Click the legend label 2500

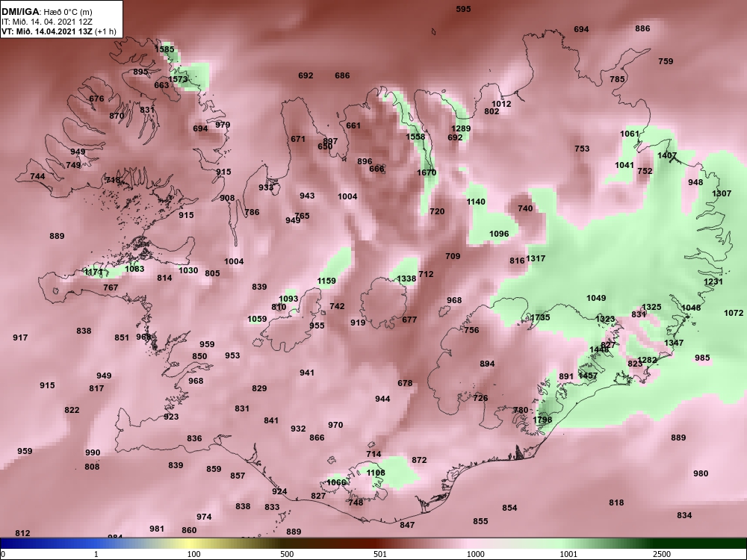[662, 554]
